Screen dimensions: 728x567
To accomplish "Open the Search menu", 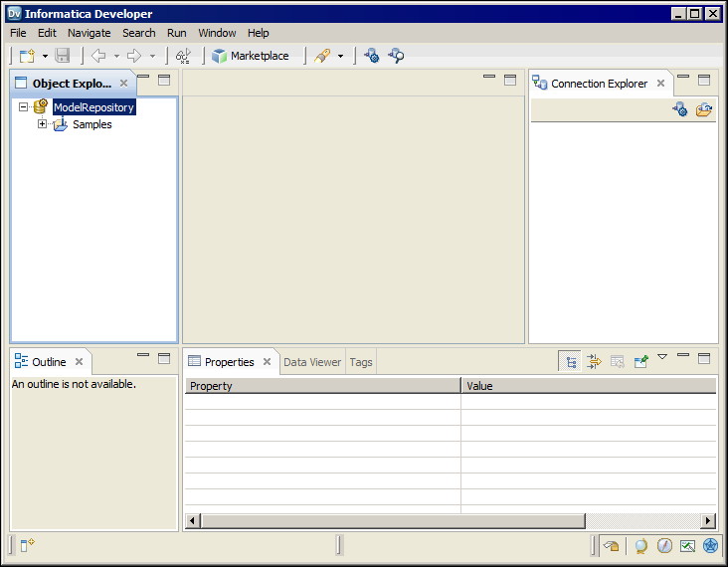I will [x=139, y=33].
